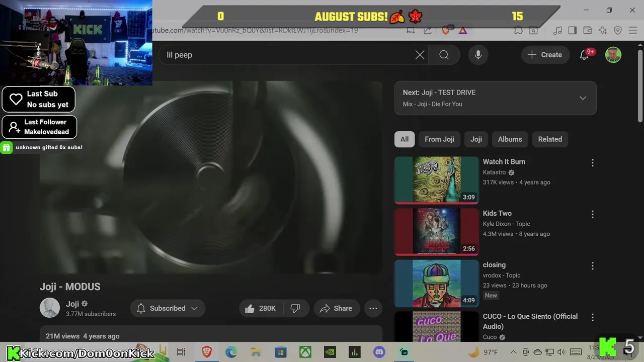
Task: Open CUCO - Lo Que Siento video title
Action: 530,321
